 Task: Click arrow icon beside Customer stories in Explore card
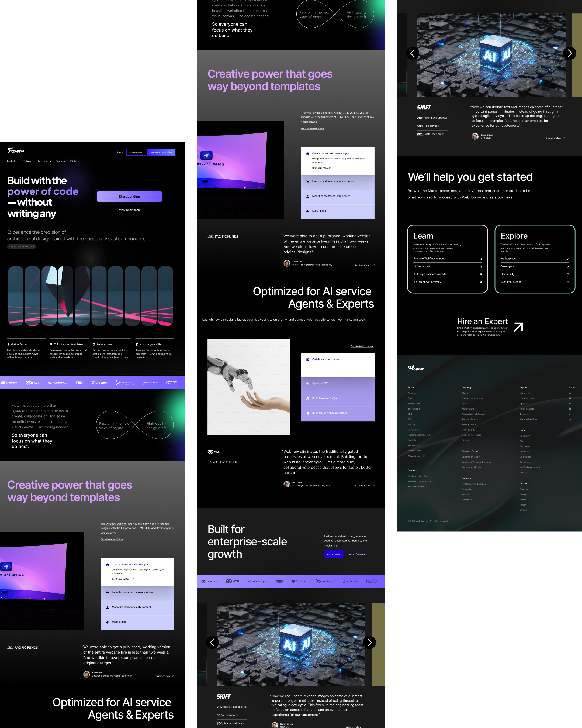click(568, 282)
